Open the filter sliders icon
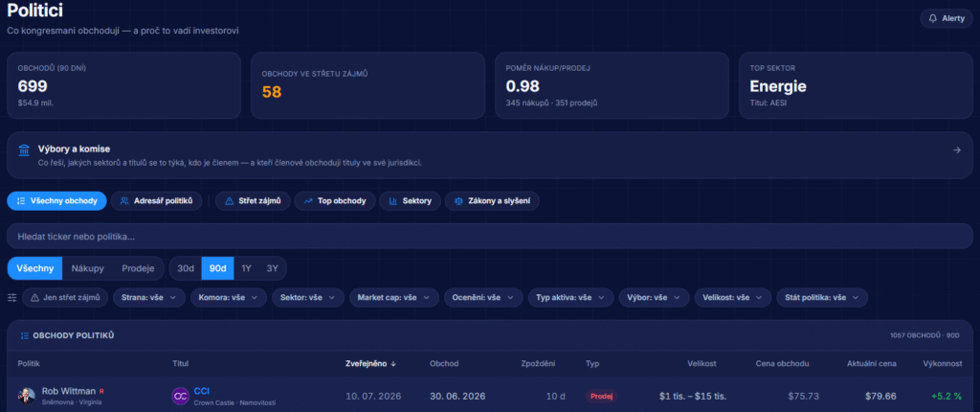This screenshot has width=980, height=412. tap(11, 297)
